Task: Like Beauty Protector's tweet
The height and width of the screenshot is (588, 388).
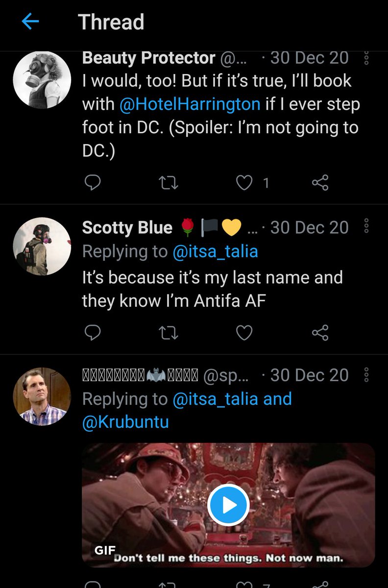Action: (244, 183)
